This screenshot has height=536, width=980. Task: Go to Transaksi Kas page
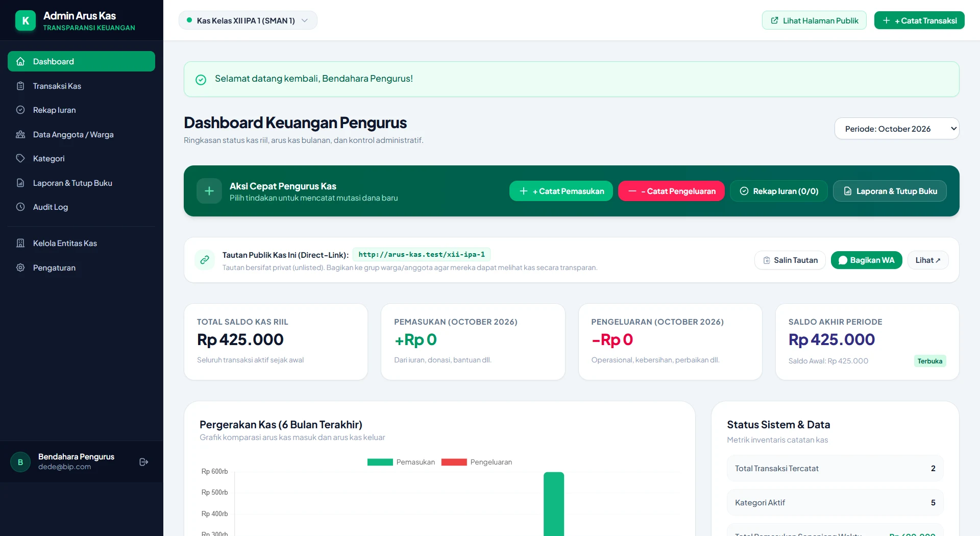coord(81,86)
